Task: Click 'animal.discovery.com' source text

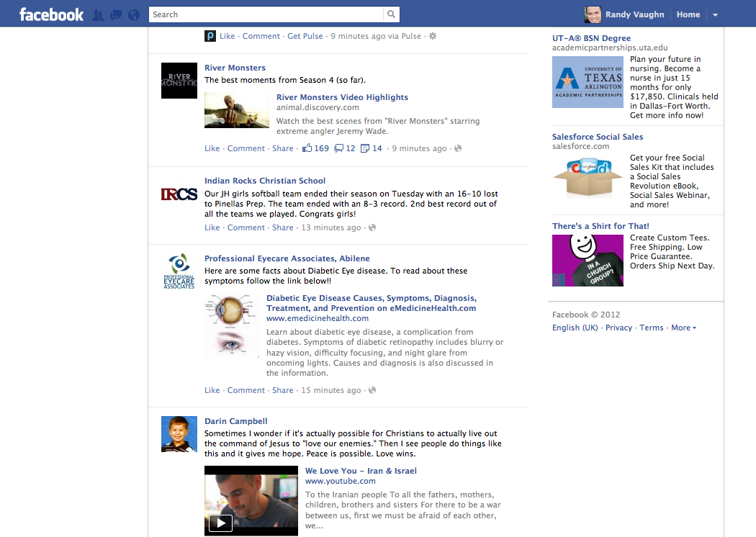Action: click(x=318, y=107)
